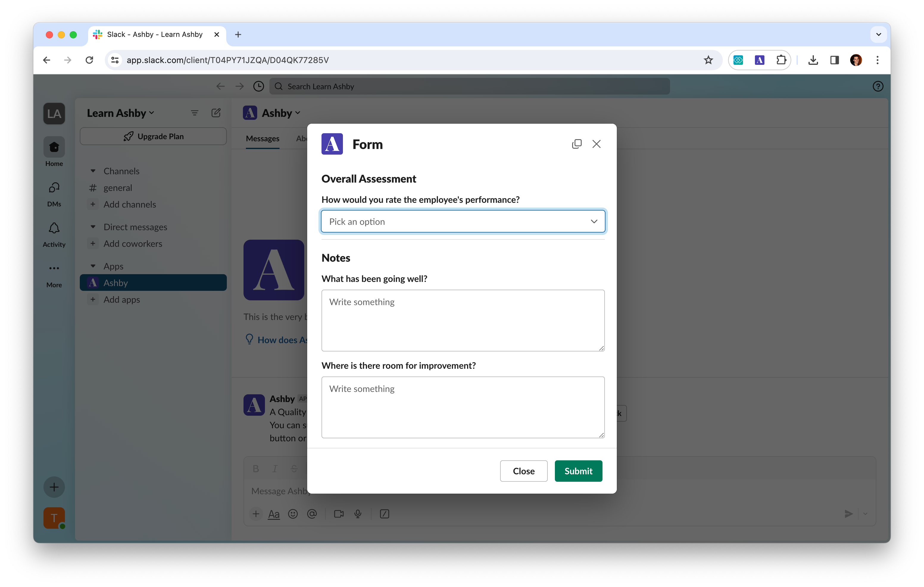Screen dimensions: 924x587
Task: Bookmark the page with the star icon
Action: click(708, 60)
